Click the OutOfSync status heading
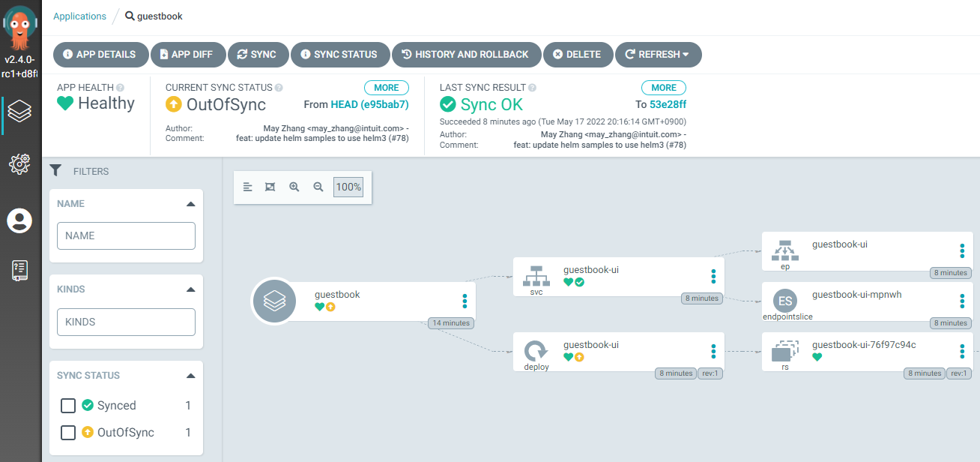Image resolution: width=980 pixels, height=462 pixels. click(226, 105)
